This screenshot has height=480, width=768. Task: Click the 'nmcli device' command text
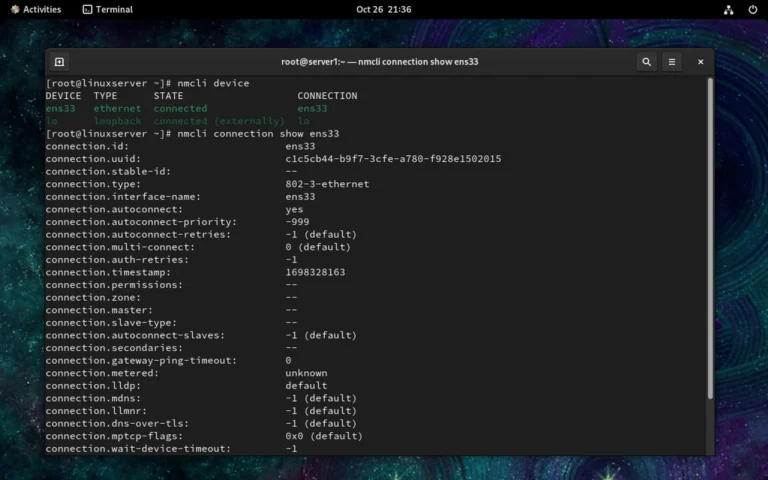click(x=213, y=83)
